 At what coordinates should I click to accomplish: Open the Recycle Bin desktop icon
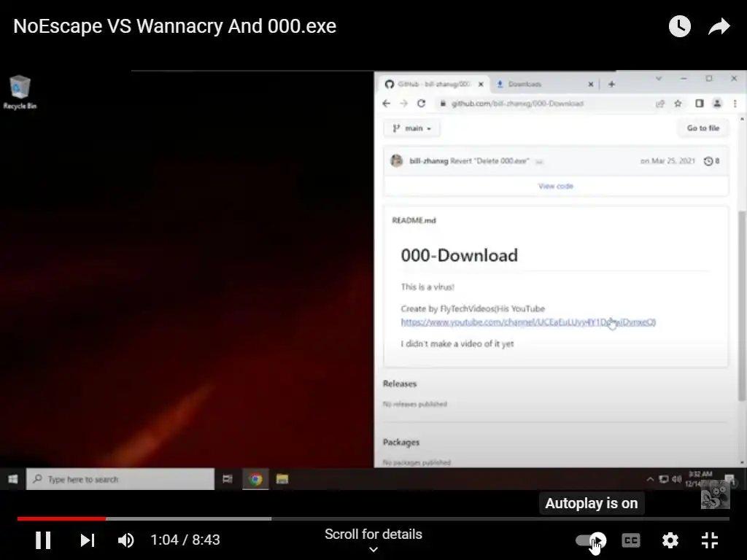tap(20, 93)
